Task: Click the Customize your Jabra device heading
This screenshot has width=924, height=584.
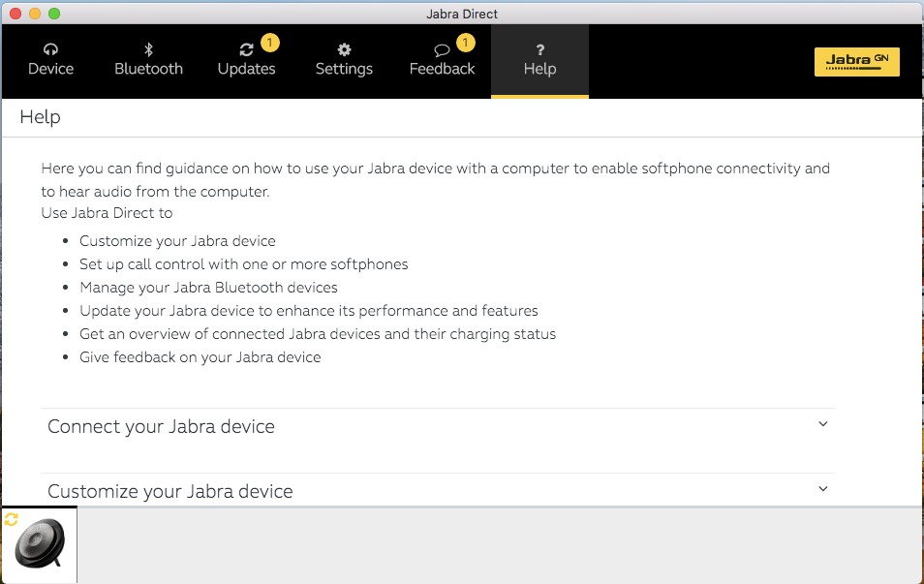Action: (x=170, y=491)
